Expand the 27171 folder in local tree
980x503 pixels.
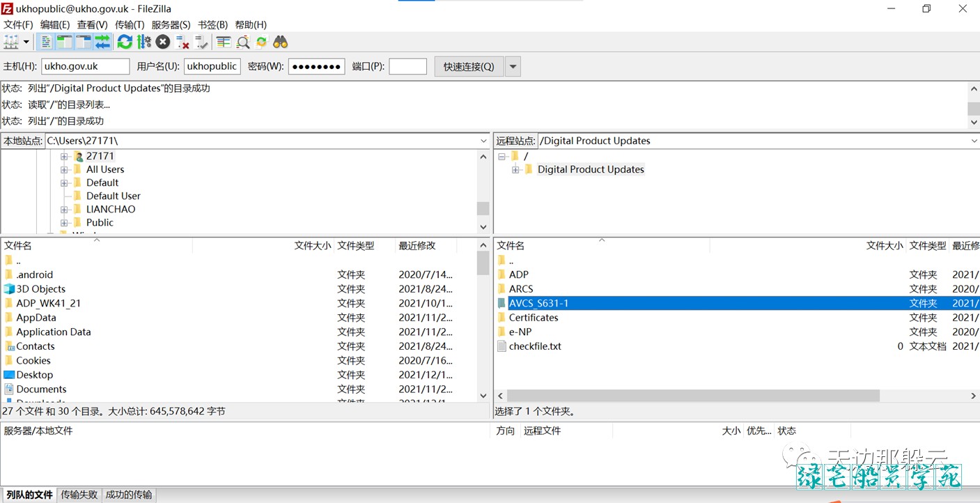pyautogui.click(x=64, y=156)
